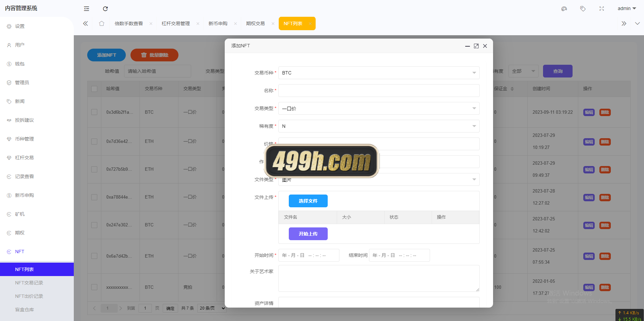The width and height of the screenshot is (644, 321).
Task: Toggle the select-all table header checkbox
Action: (x=94, y=89)
